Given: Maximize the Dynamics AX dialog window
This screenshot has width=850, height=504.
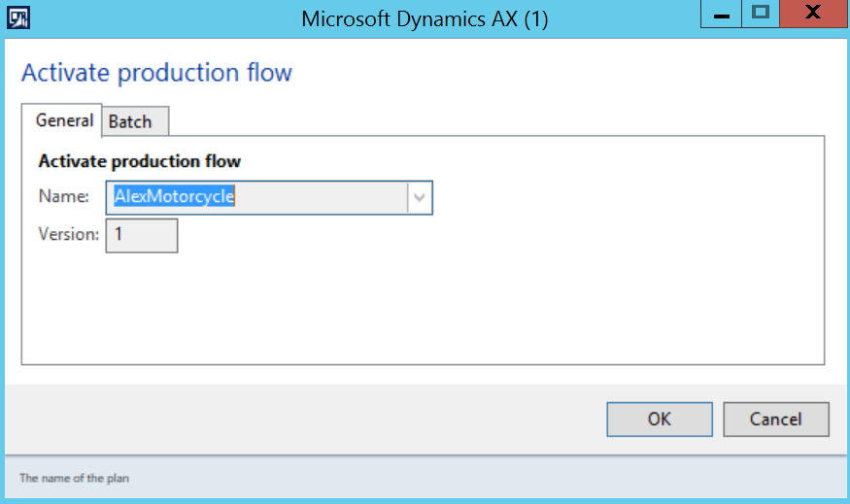Looking at the screenshot, I should 761,14.
